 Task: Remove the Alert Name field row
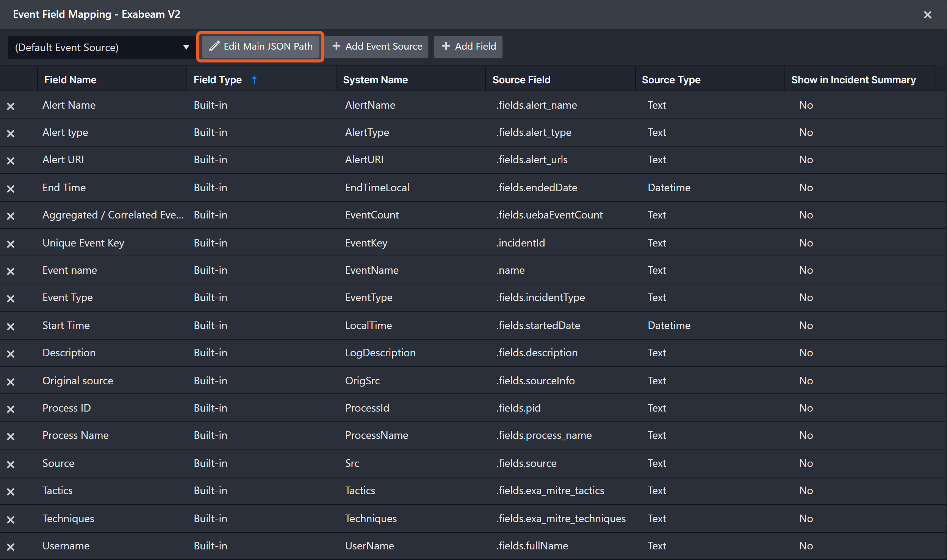point(11,106)
